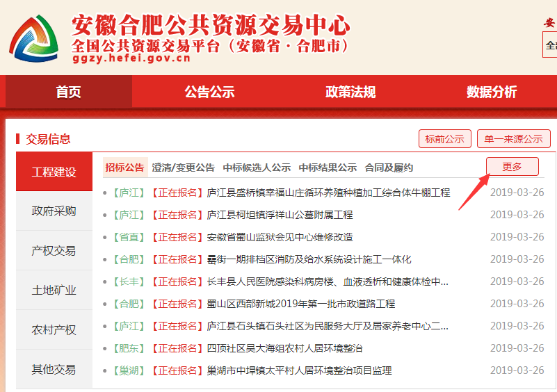Switch to 土地矿业 sidebar category
Image resolution: width=557 pixels, height=392 pixels.
[x=54, y=291]
